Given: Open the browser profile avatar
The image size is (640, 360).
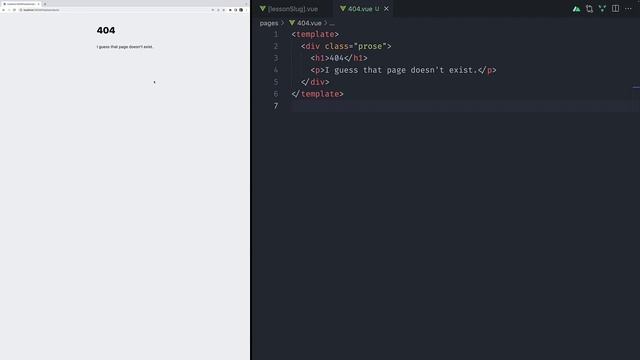Looking at the screenshot, I should coord(241,10).
